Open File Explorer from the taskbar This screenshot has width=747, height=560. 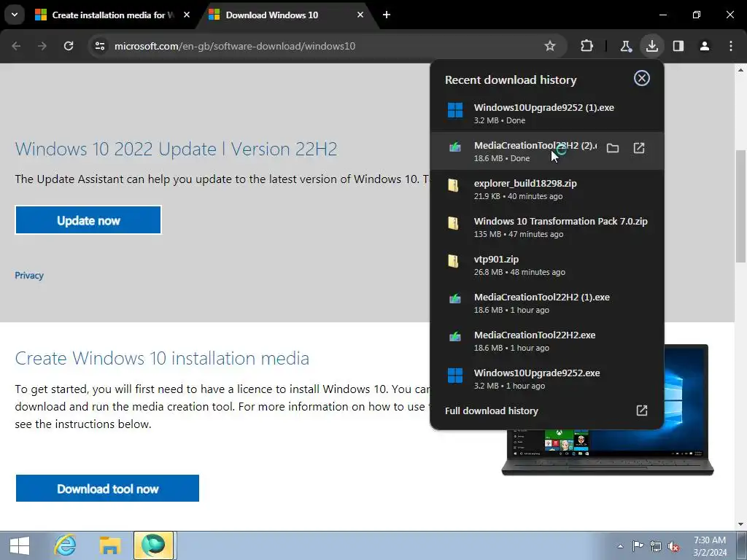(x=110, y=545)
